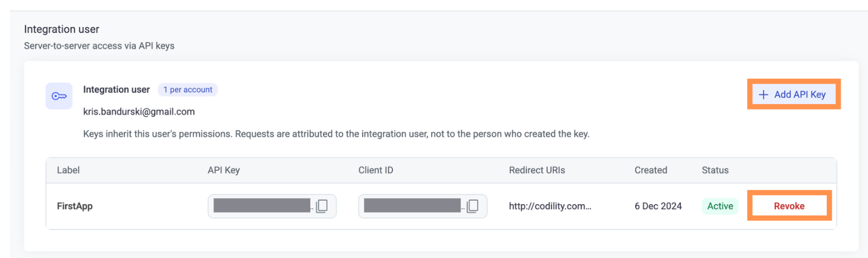Screen dimensions: 868x258
Task: Click the Status column header
Action: (715, 170)
